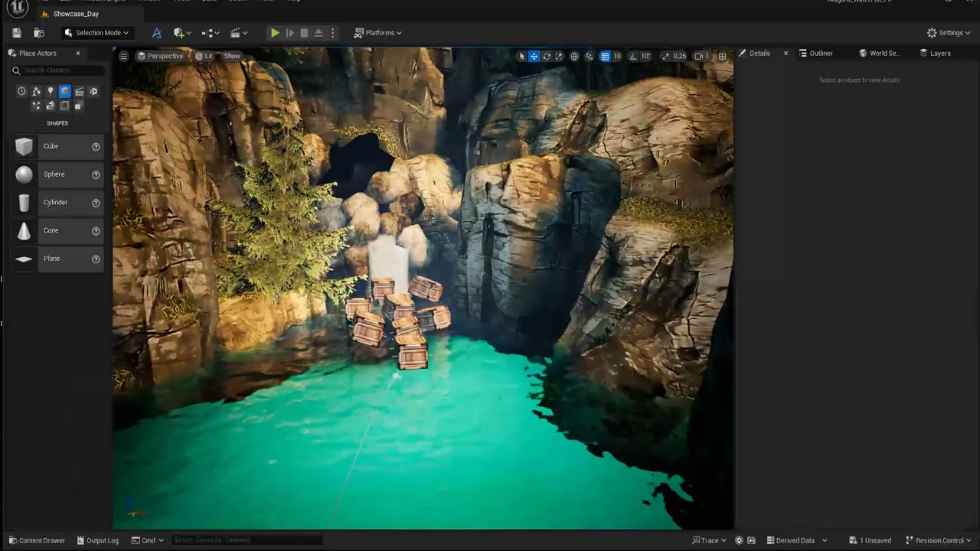Click the Save current level icon

(17, 33)
